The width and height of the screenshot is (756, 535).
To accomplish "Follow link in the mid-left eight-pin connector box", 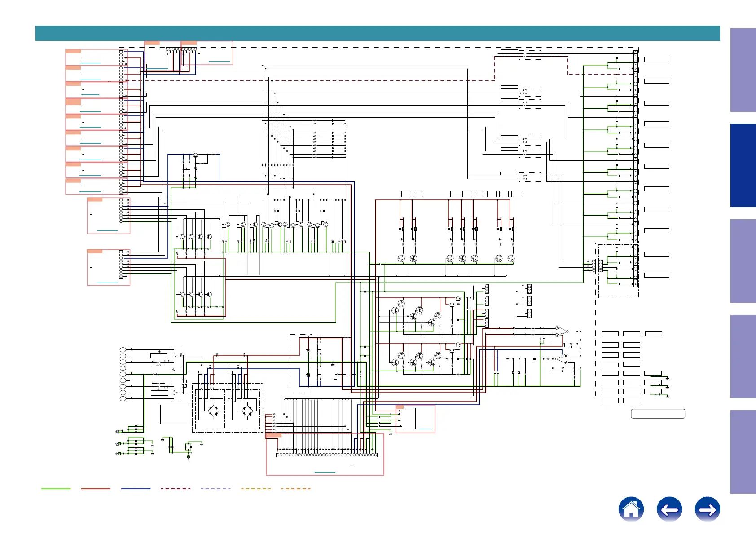I will point(107,230).
